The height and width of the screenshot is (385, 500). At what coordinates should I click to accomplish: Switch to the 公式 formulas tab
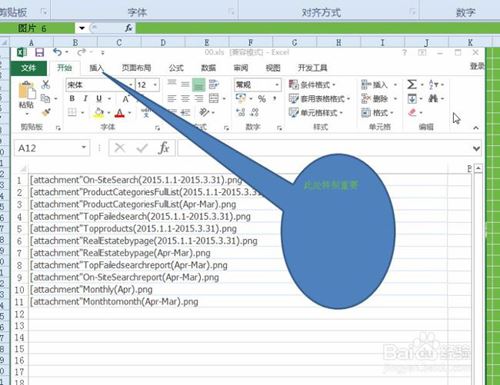(x=176, y=68)
